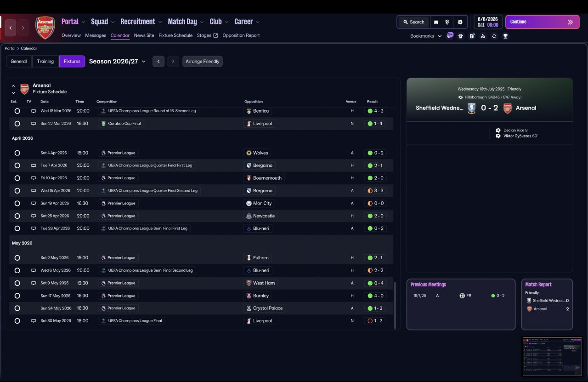Select radio button for Fulham fixture
Screen dimensions: 588x382
17,258
